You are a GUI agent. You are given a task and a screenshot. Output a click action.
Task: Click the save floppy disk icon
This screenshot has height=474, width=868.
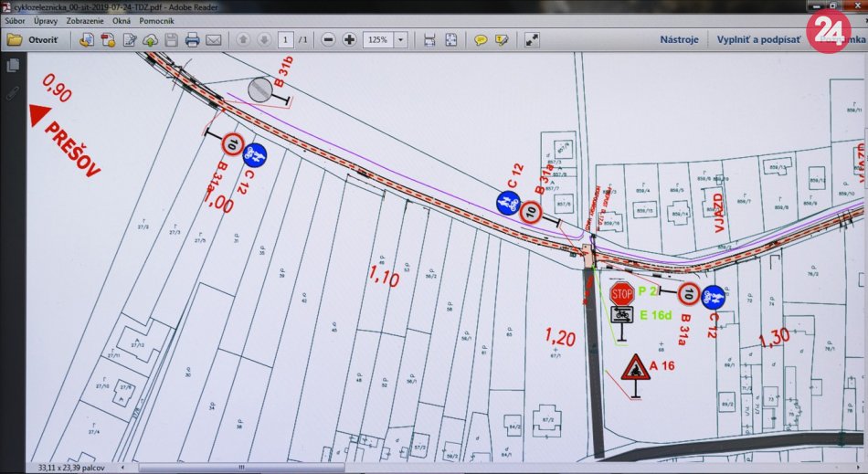coord(170,40)
